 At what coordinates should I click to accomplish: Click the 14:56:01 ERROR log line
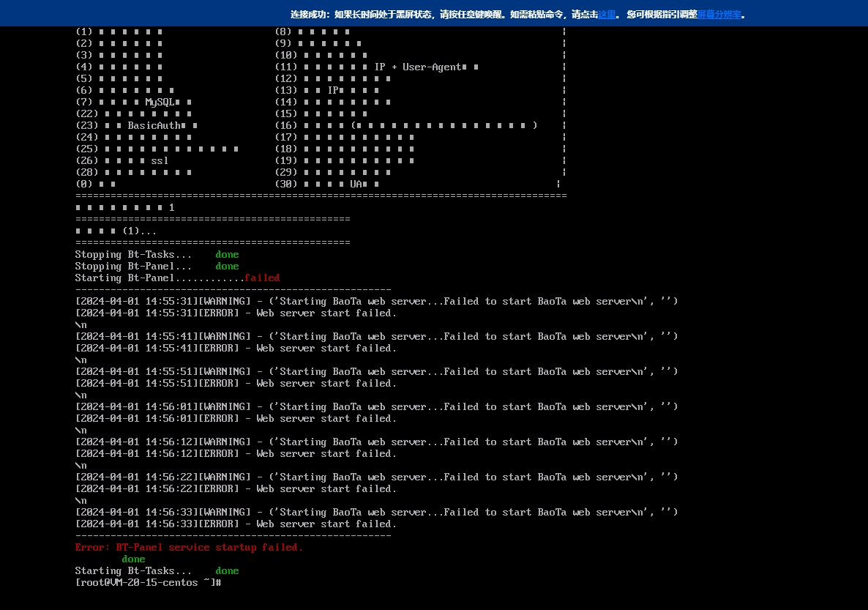[236, 419]
